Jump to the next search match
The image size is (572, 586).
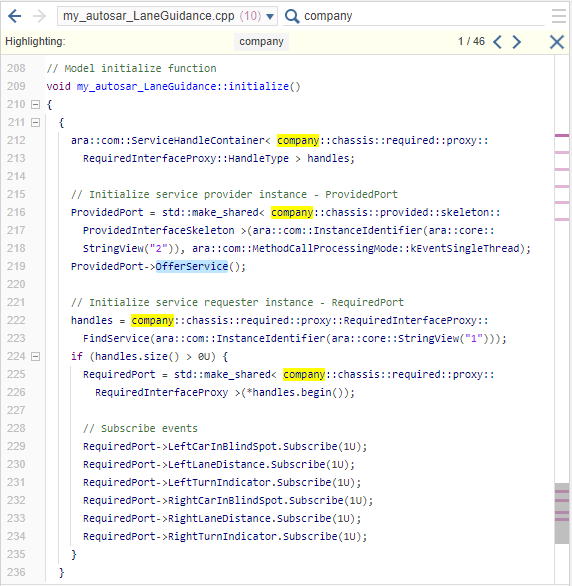pyautogui.click(x=516, y=42)
